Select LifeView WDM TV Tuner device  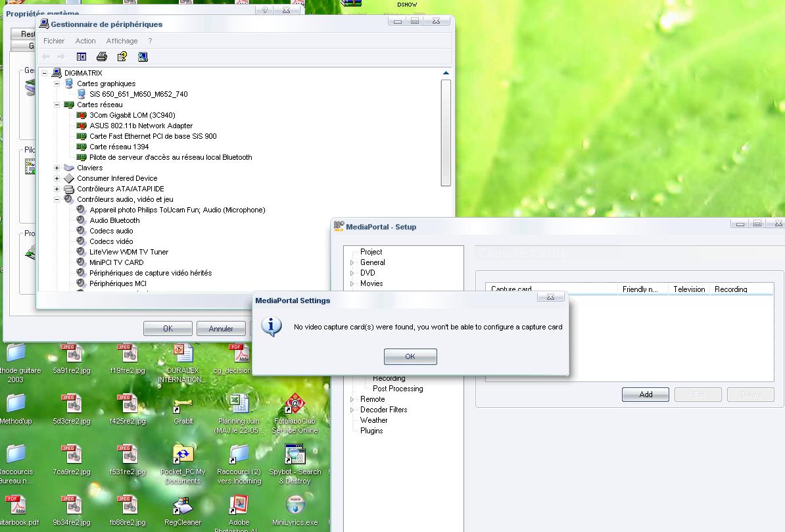pos(129,252)
